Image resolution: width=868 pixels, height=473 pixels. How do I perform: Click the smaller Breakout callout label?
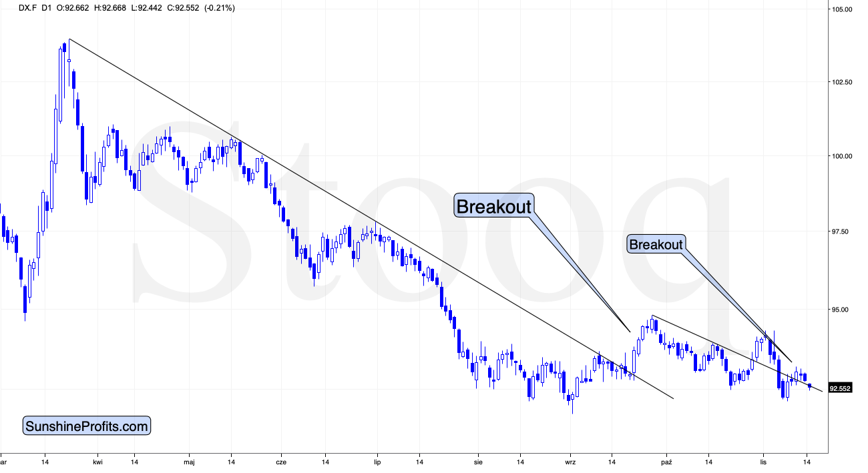click(656, 245)
